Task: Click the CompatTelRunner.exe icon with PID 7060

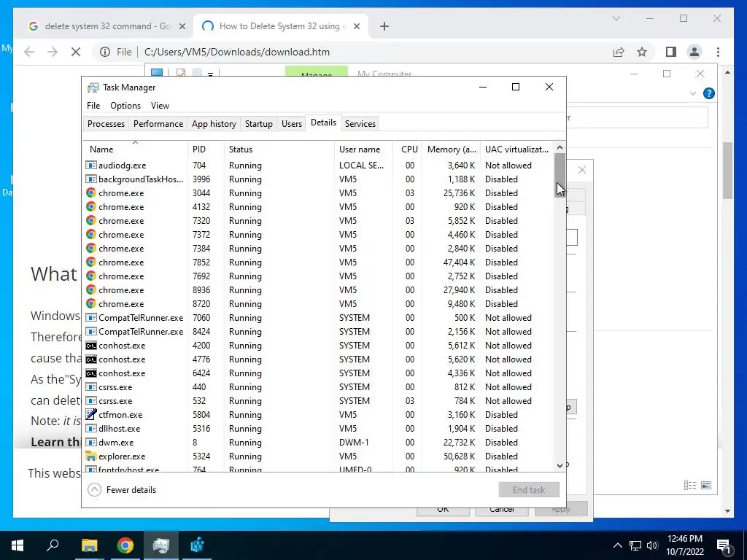Action: (x=90, y=318)
